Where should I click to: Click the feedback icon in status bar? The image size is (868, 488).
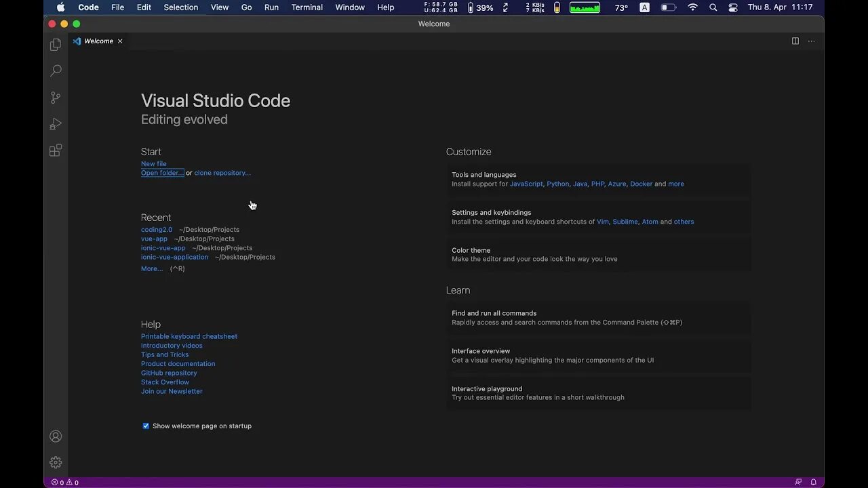click(798, 483)
